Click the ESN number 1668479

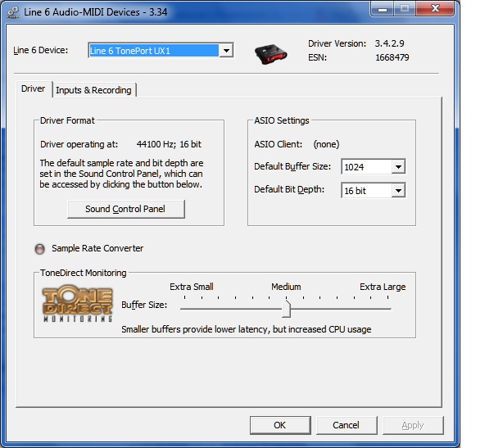392,57
